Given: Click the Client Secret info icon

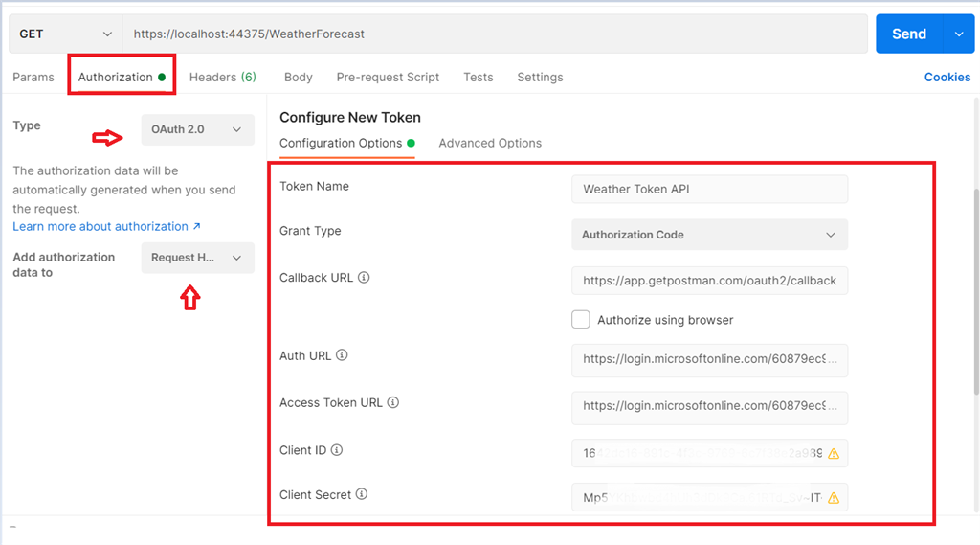Looking at the screenshot, I should pyautogui.click(x=362, y=495).
